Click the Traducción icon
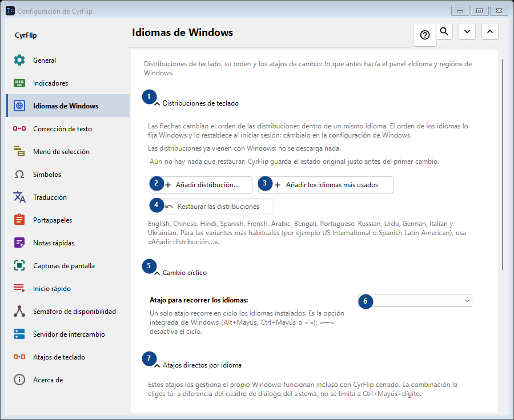This screenshot has width=514, height=420. (19, 197)
